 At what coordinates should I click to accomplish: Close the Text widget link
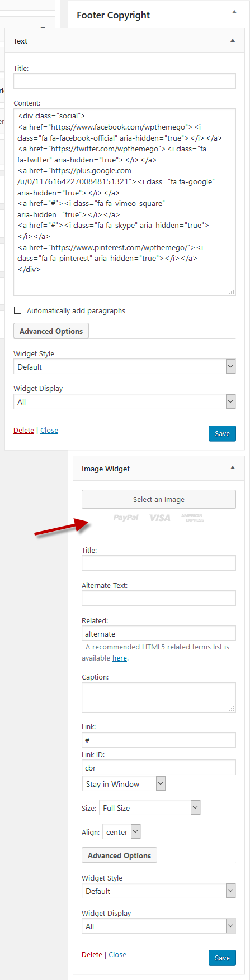[x=49, y=431]
